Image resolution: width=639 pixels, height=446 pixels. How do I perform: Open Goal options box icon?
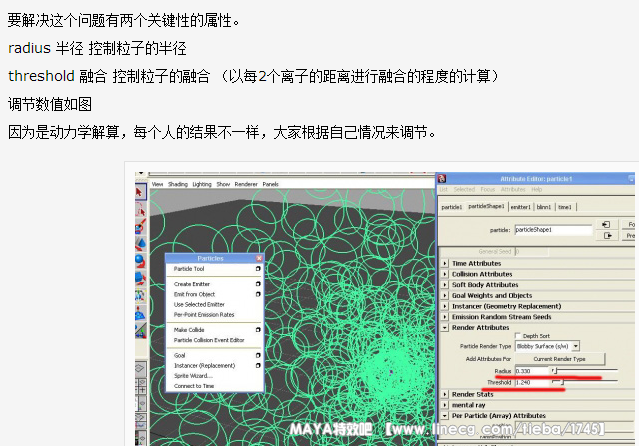258,355
